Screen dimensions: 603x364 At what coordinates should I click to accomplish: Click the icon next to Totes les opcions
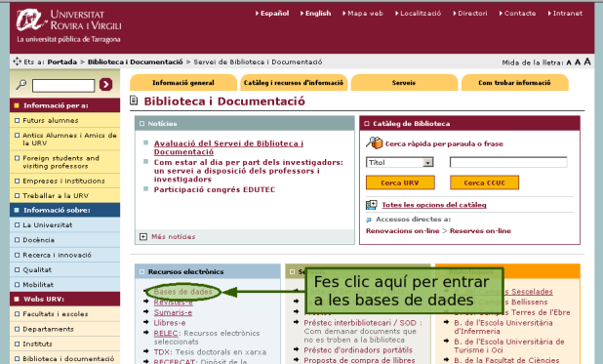click(x=371, y=205)
